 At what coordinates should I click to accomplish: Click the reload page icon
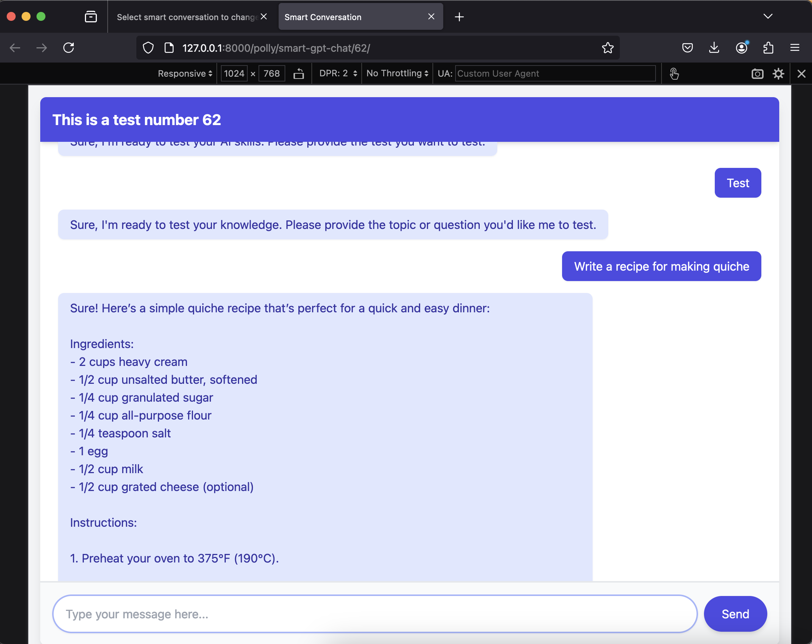pyautogui.click(x=69, y=48)
